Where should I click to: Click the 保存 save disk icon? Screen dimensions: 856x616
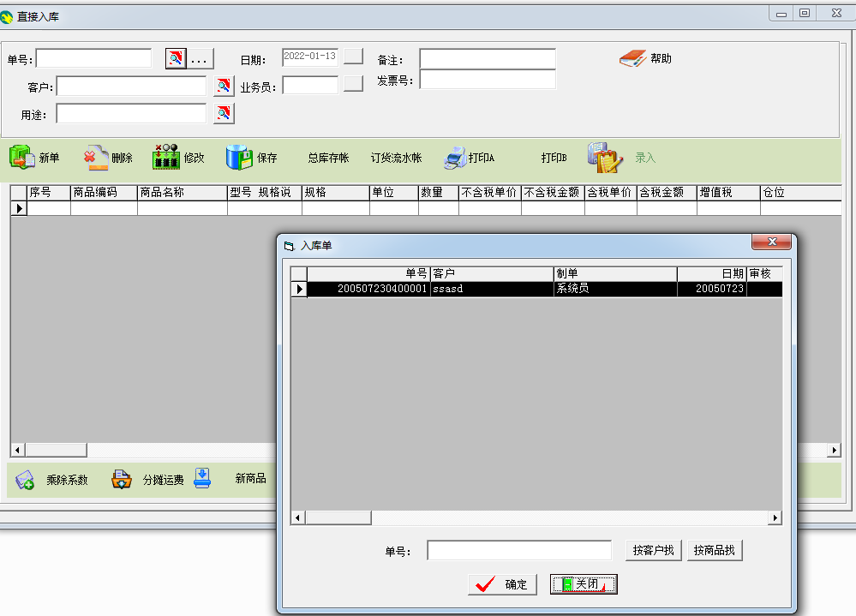(x=239, y=157)
